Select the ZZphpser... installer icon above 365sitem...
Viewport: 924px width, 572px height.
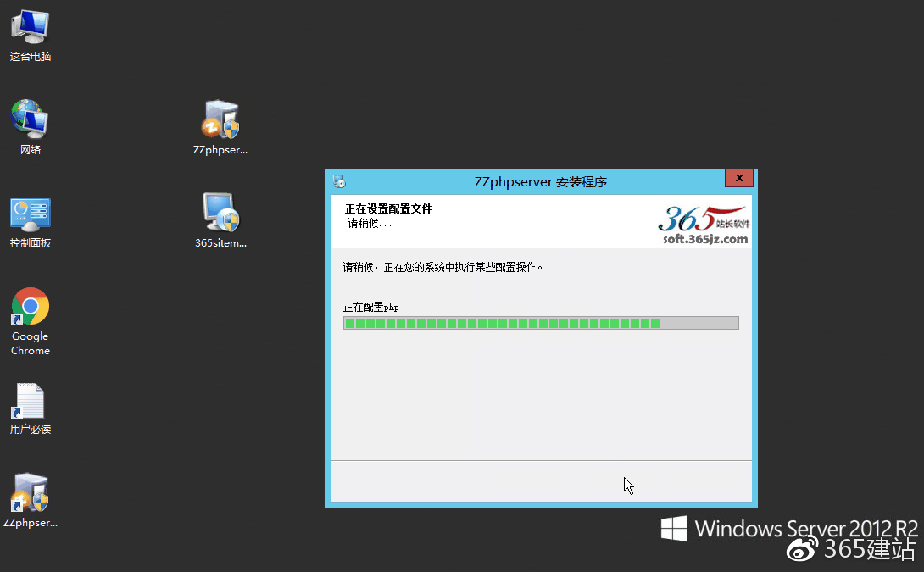coord(220,127)
